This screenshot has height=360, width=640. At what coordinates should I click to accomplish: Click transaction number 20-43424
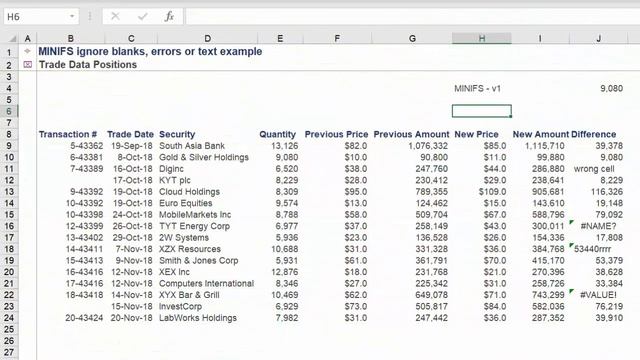click(84, 318)
